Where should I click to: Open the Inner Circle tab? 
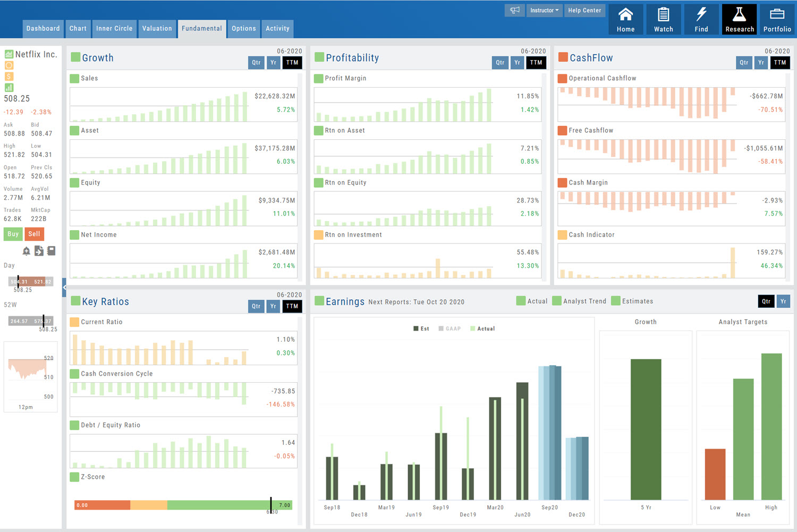coord(114,29)
